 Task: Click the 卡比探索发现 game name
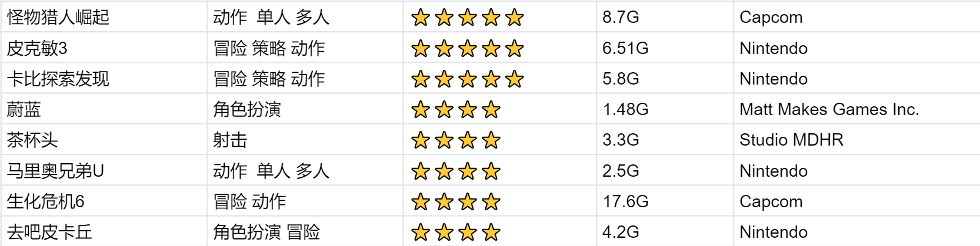click(58, 79)
